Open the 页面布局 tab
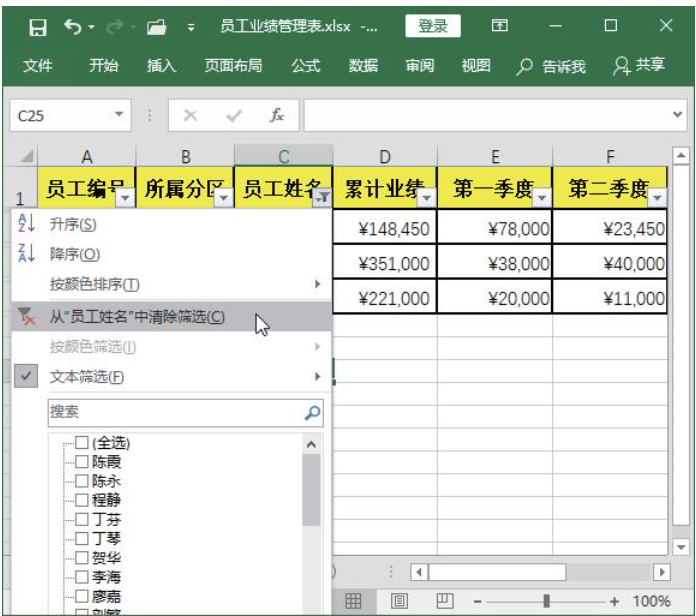 tap(233, 66)
